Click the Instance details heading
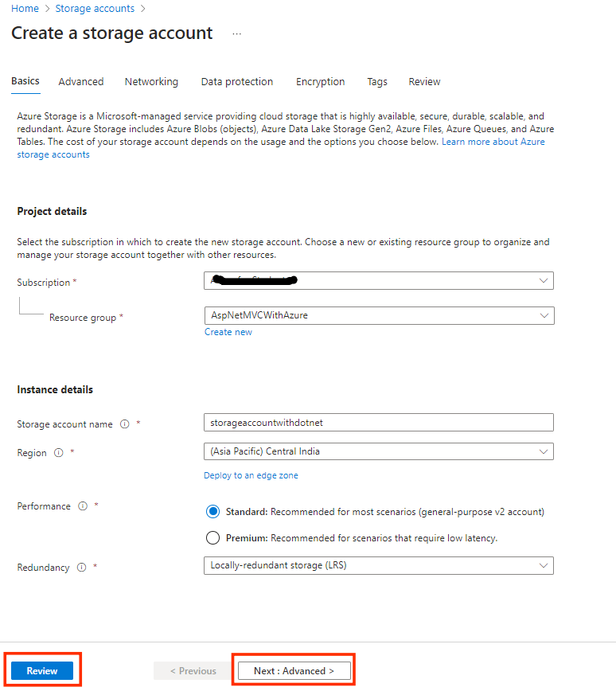 click(x=55, y=389)
